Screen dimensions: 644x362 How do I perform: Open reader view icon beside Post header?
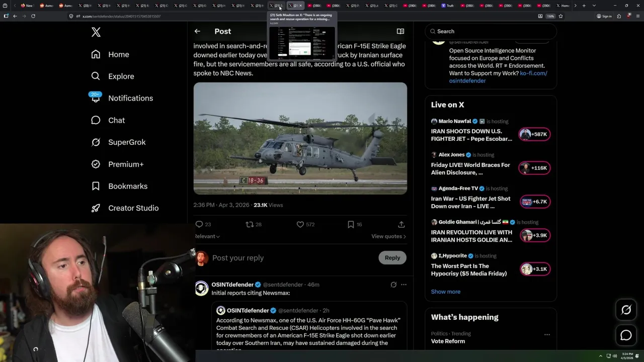(400, 31)
